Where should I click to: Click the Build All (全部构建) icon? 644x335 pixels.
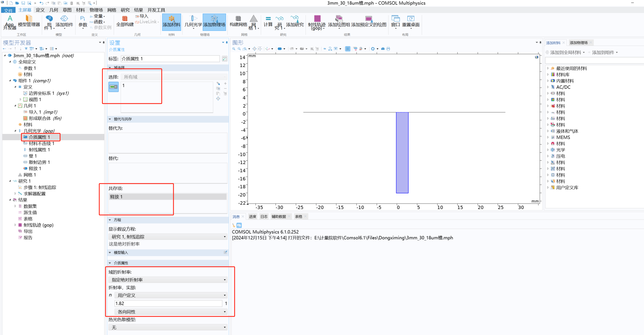coord(125,21)
